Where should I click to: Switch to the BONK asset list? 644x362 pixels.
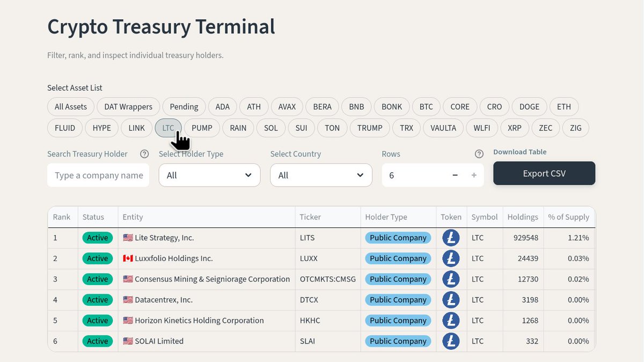click(392, 107)
